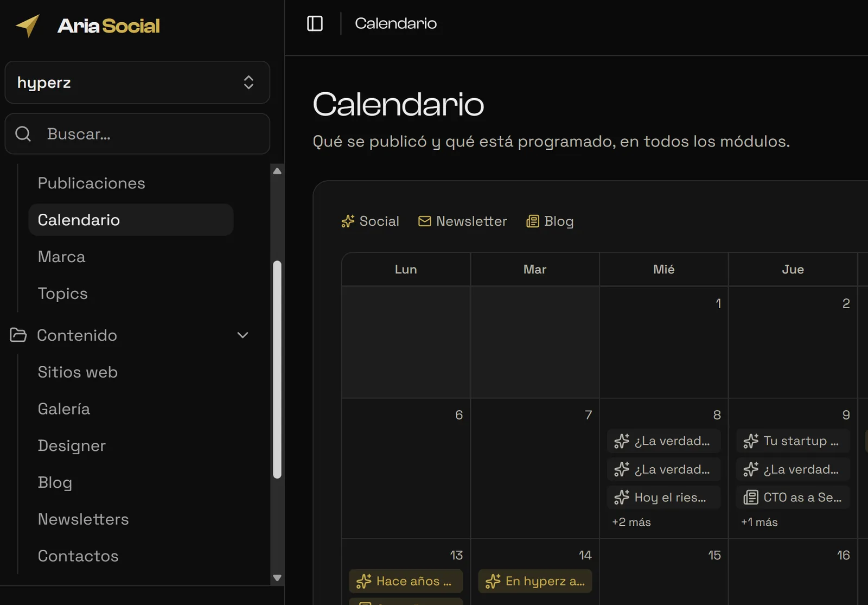868x605 pixels.
Task: Open ¿La verdad... event on day 9
Action: [793, 469]
